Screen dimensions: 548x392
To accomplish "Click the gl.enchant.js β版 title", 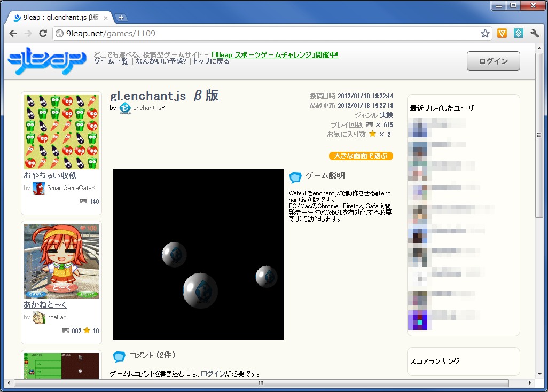I will 165,96.
